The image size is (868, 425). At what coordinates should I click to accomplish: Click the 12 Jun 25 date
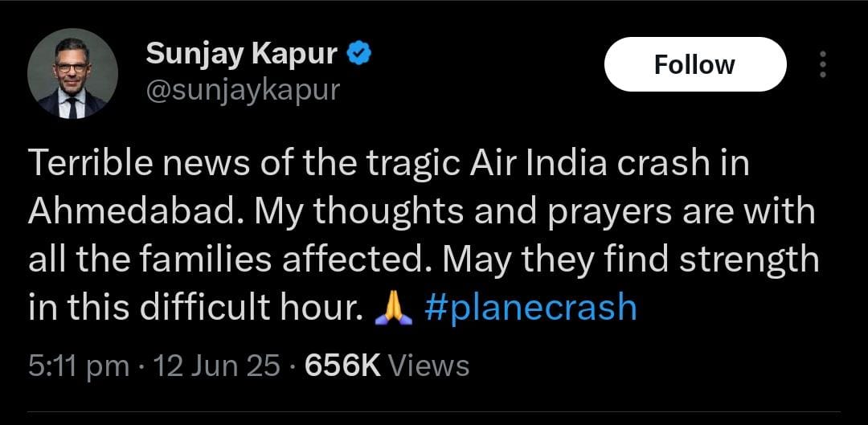coord(216,366)
